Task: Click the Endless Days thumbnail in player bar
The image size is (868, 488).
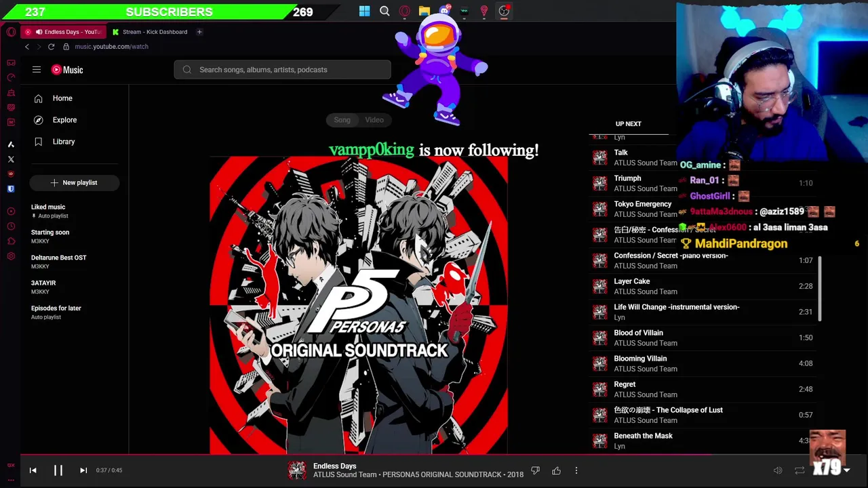Action: click(296, 470)
